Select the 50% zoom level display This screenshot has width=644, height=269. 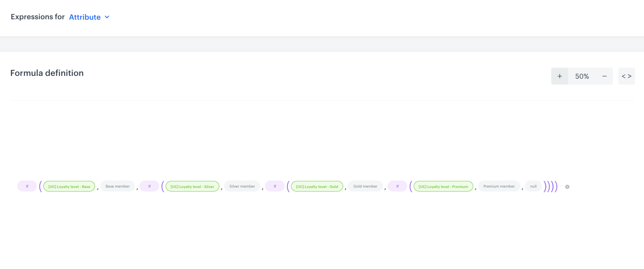(x=582, y=76)
